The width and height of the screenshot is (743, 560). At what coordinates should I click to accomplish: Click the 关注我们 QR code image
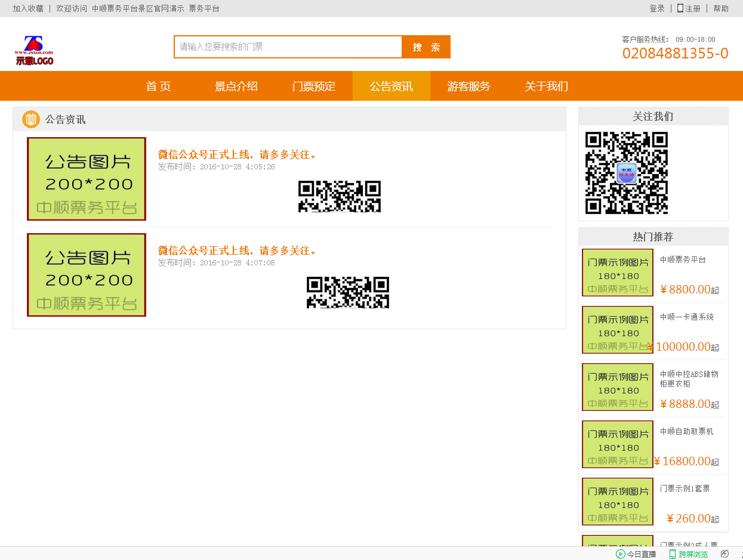pyautogui.click(x=626, y=173)
